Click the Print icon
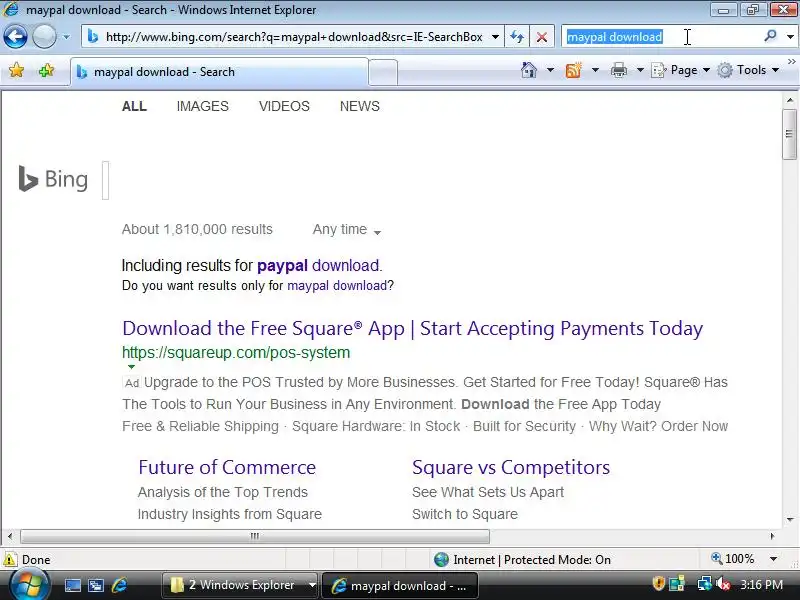 tap(619, 70)
